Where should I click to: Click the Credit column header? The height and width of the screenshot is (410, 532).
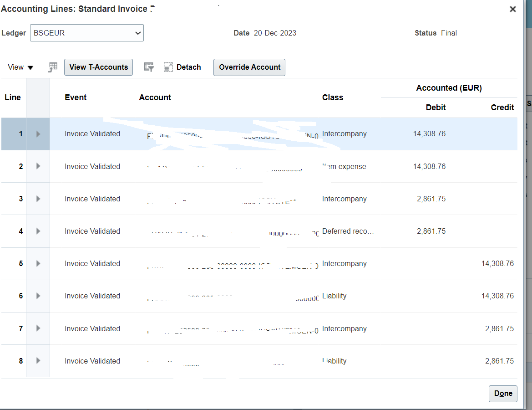(x=502, y=107)
